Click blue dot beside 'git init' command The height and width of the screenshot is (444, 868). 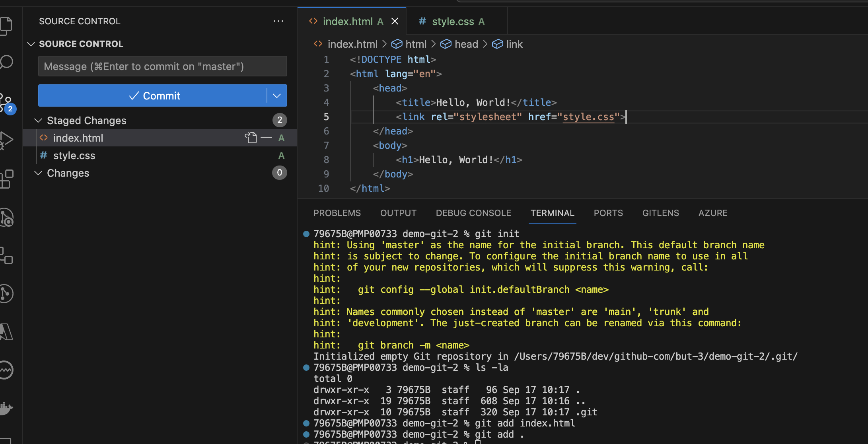click(306, 234)
